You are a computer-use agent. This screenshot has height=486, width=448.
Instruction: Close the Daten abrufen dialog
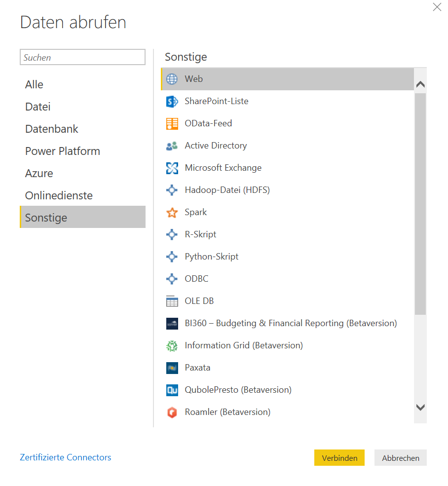(437, 7)
